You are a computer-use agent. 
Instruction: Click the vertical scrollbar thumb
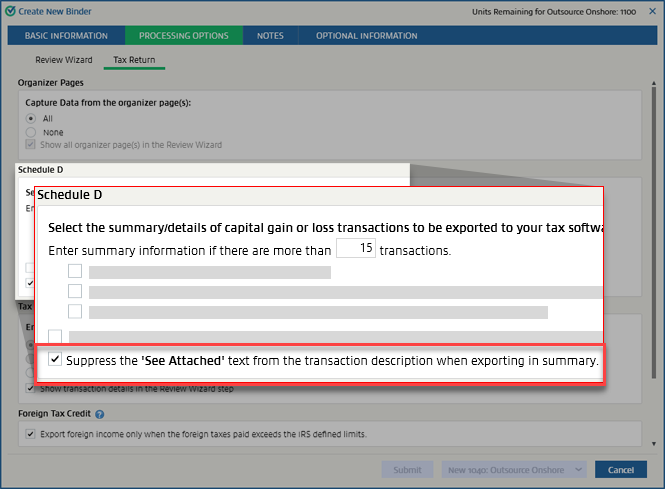pos(654,232)
